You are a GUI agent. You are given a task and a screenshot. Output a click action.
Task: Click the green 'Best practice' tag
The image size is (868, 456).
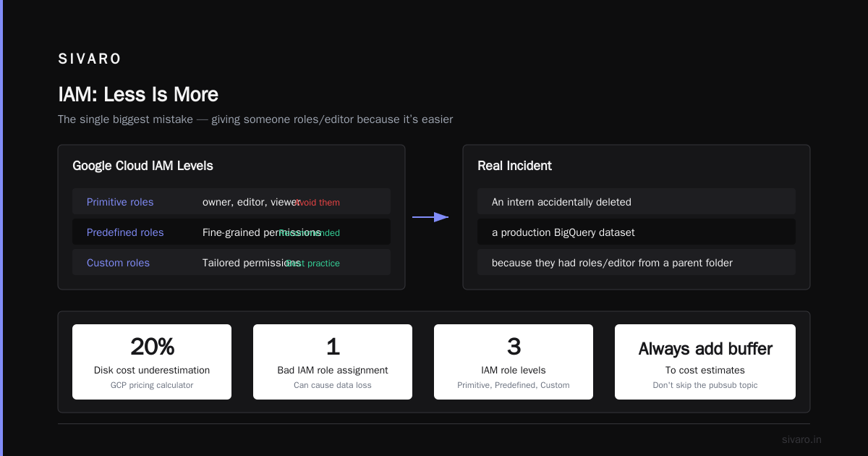(312, 263)
